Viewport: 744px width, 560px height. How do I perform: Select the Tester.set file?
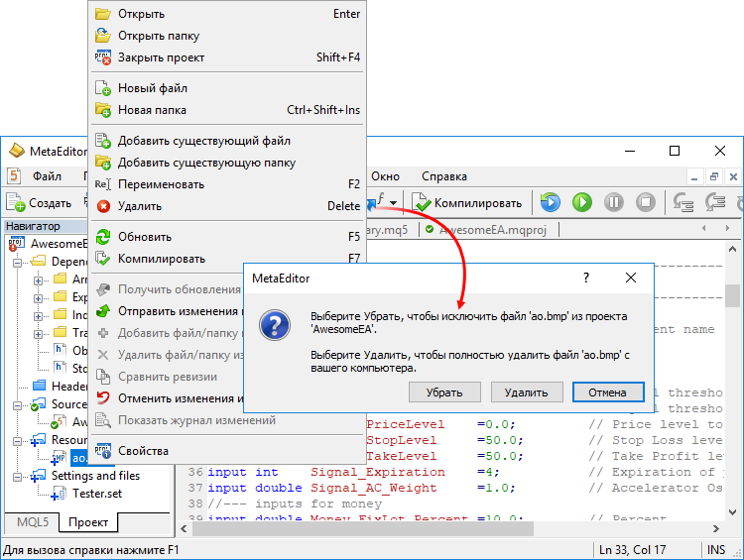97,494
